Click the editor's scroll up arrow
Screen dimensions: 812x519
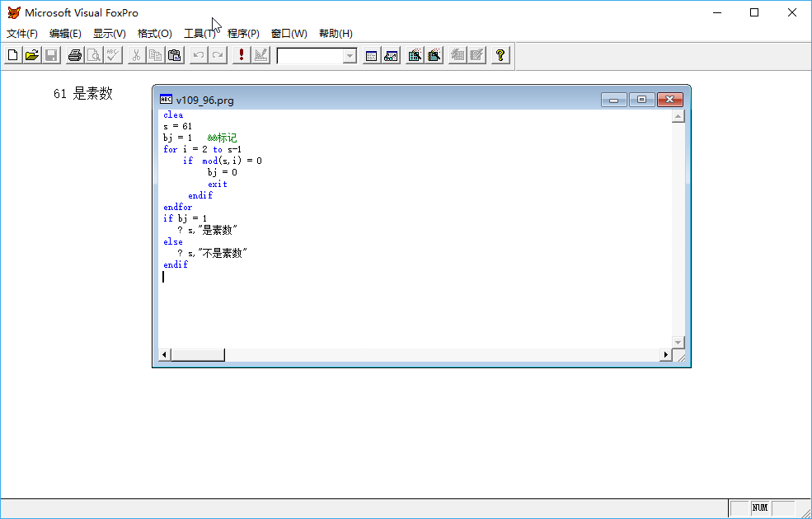tap(678, 116)
